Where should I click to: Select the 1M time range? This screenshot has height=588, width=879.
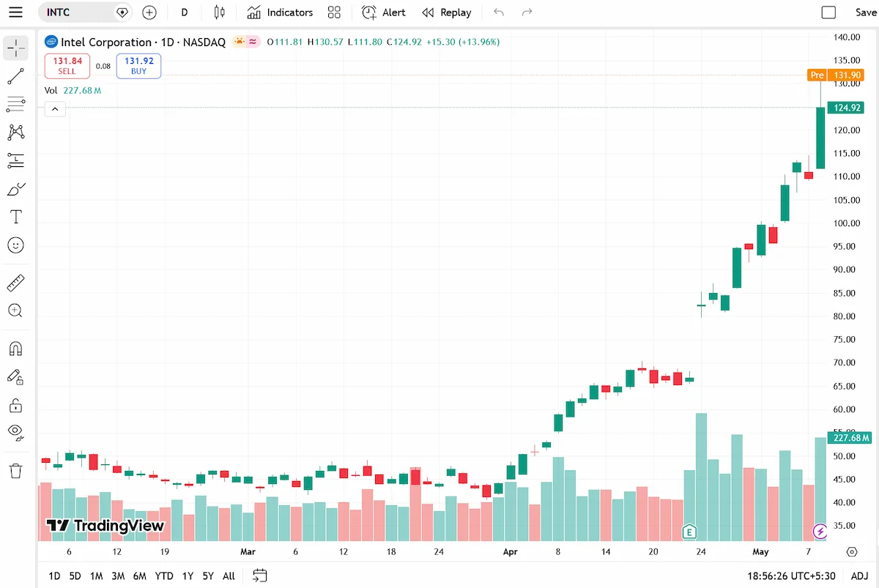(96, 576)
